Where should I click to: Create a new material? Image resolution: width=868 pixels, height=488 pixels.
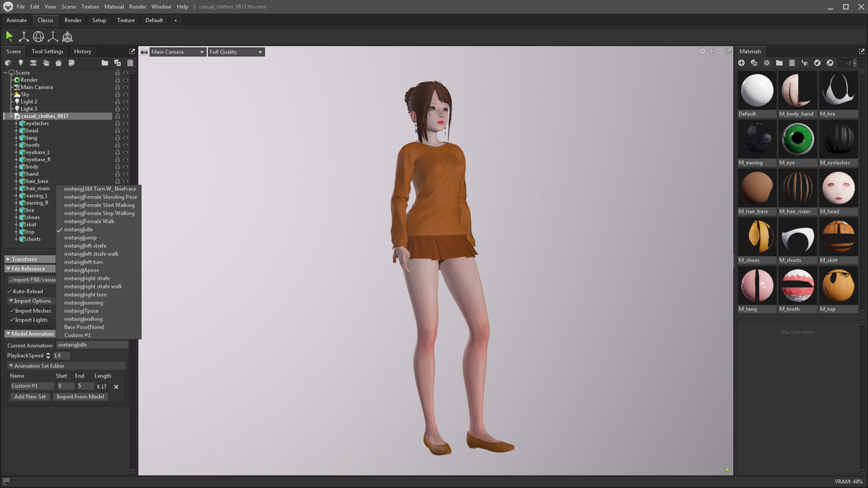tap(741, 63)
